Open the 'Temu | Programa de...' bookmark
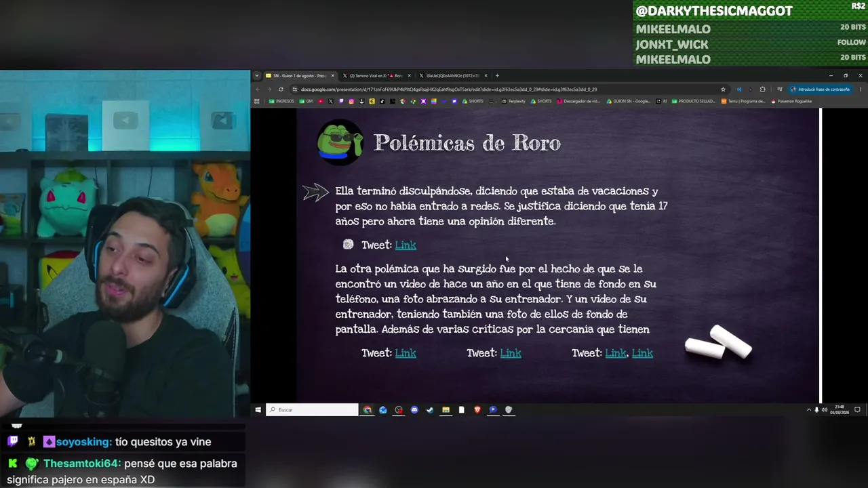 pos(743,102)
